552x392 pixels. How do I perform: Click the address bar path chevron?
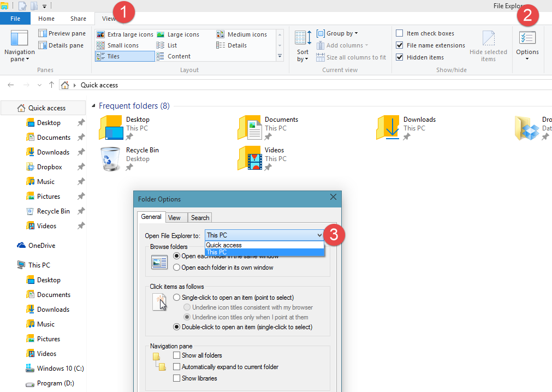point(75,85)
